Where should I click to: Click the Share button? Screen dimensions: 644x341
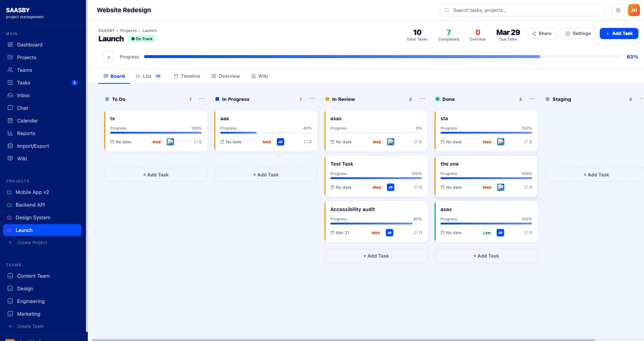541,33
